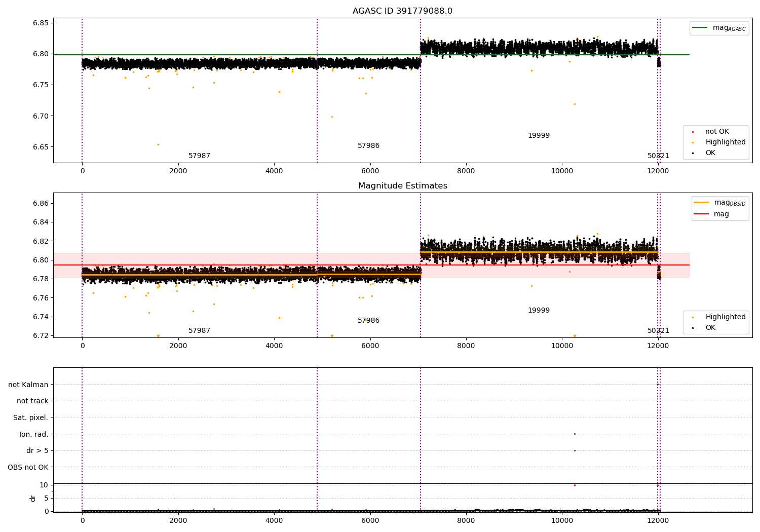Click the 6.86 y-axis tick label
760x532 pixels.
coord(41,204)
